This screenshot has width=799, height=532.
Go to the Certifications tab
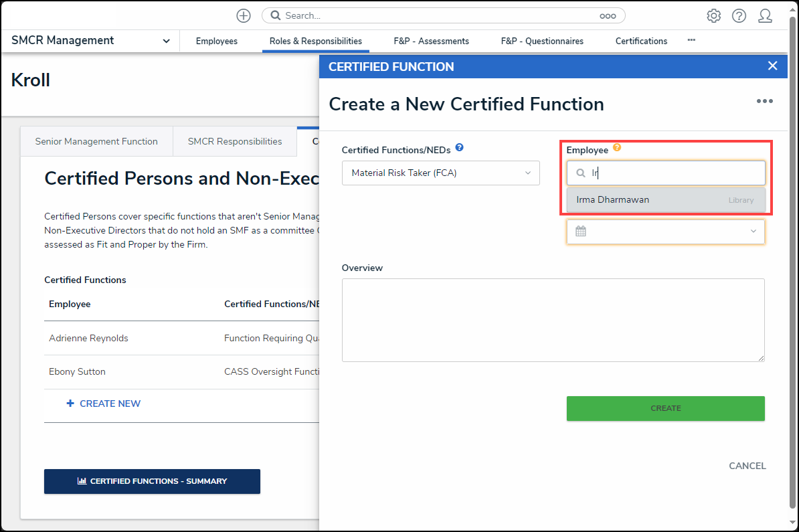[641, 41]
